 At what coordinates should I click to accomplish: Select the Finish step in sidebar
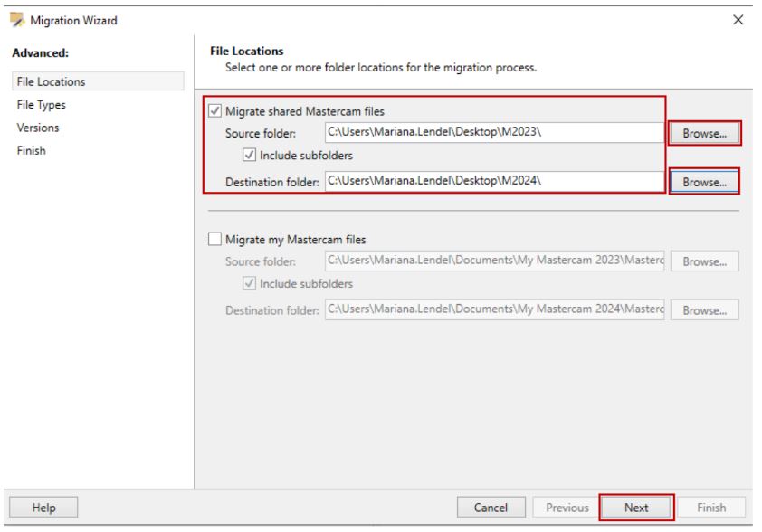[x=31, y=150]
